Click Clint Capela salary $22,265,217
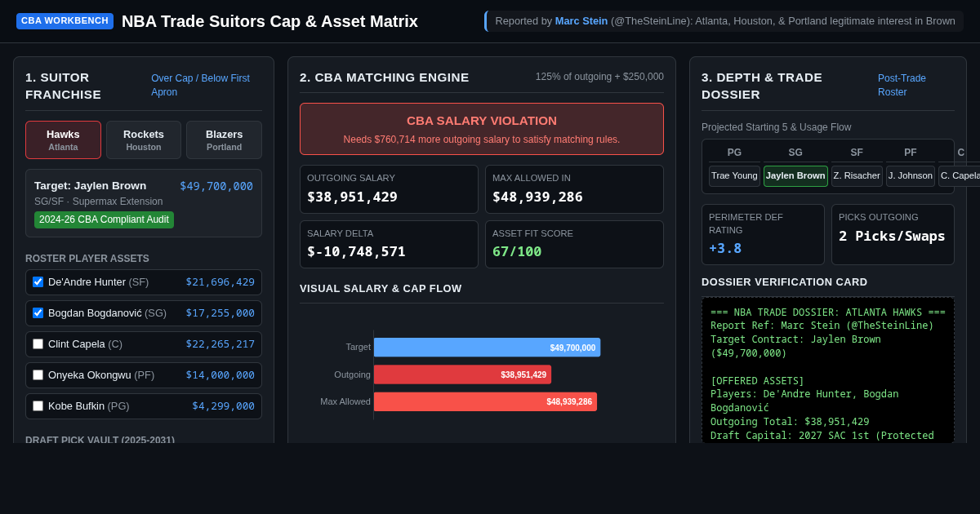Viewport: 980px width, 514px height. coord(220,344)
